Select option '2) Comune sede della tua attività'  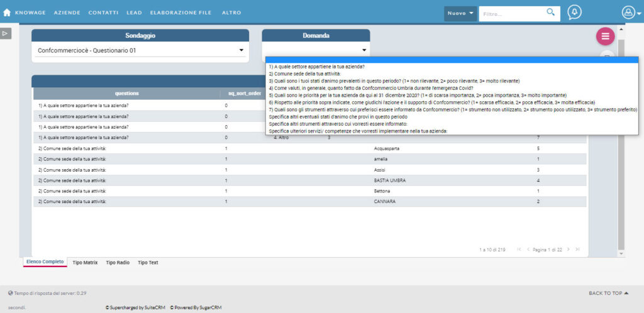(304, 74)
